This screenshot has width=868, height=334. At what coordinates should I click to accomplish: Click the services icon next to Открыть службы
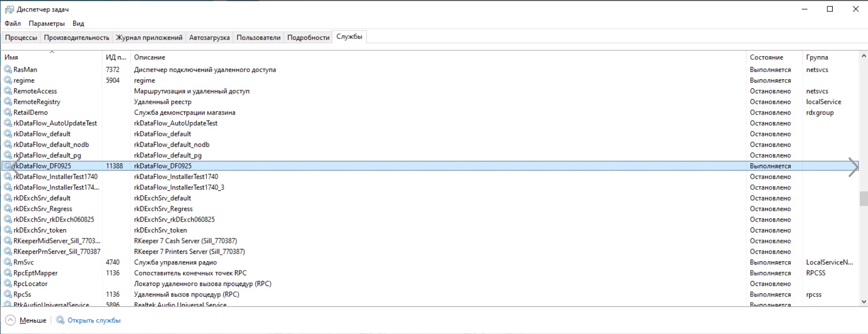pos(60,320)
